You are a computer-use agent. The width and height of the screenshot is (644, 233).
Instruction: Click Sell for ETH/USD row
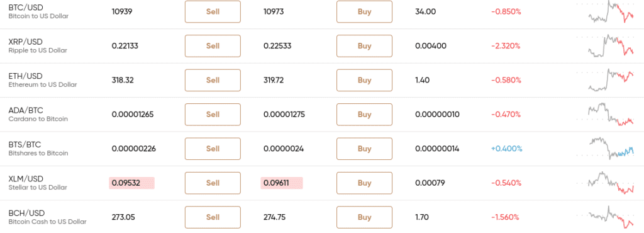[x=213, y=80]
